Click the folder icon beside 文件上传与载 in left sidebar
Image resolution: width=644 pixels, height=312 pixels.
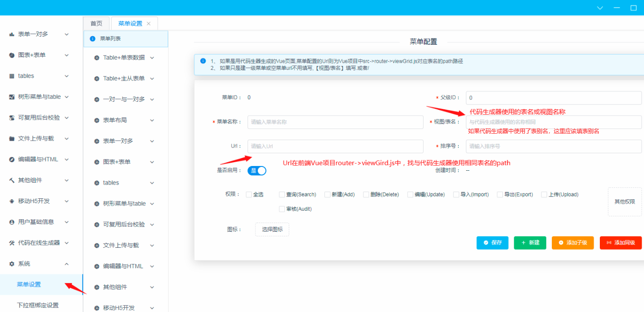[x=12, y=138]
